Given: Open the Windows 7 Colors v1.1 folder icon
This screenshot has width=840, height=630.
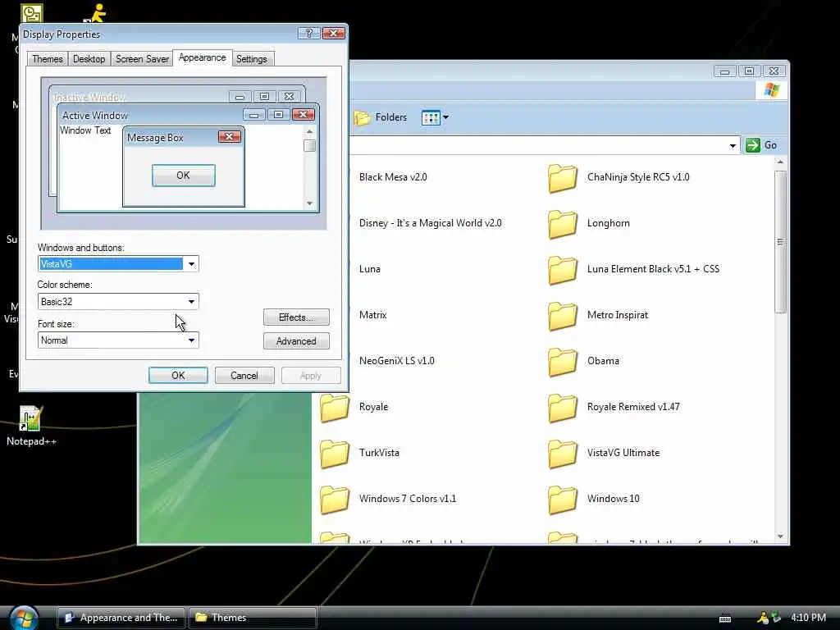Looking at the screenshot, I should tap(335, 500).
